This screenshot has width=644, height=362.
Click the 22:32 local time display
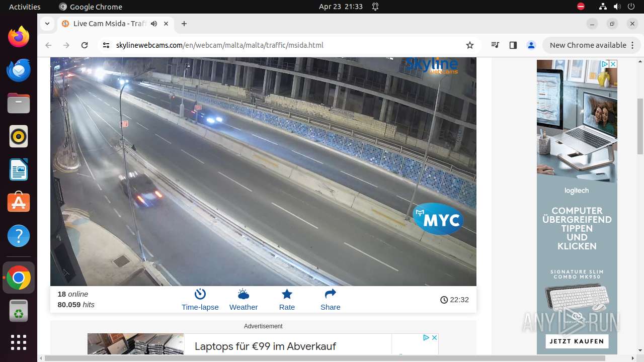point(454,300)
